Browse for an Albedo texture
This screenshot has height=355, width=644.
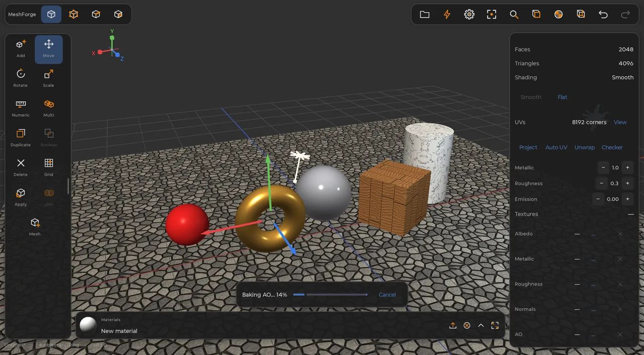tap(594, 234)
